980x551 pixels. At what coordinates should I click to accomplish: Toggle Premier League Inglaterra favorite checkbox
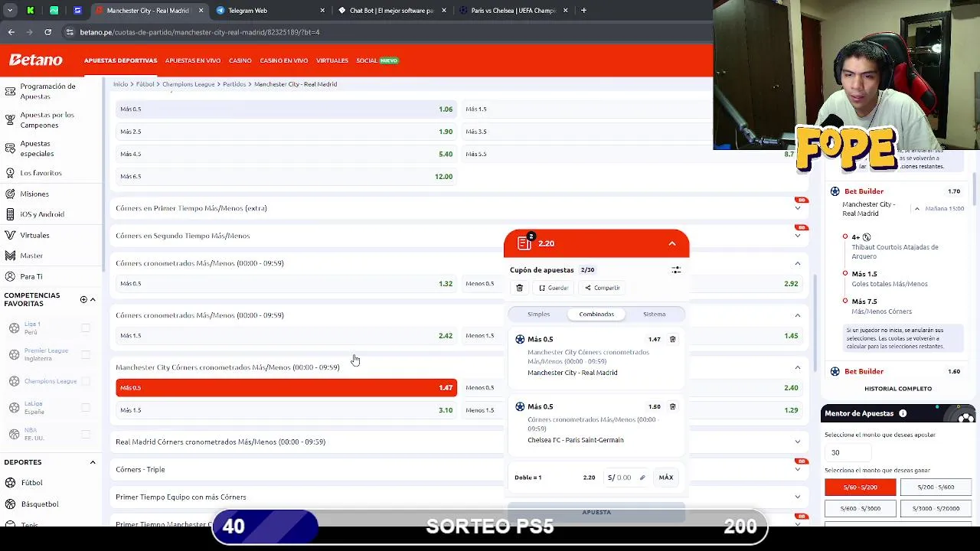point(86,354)
